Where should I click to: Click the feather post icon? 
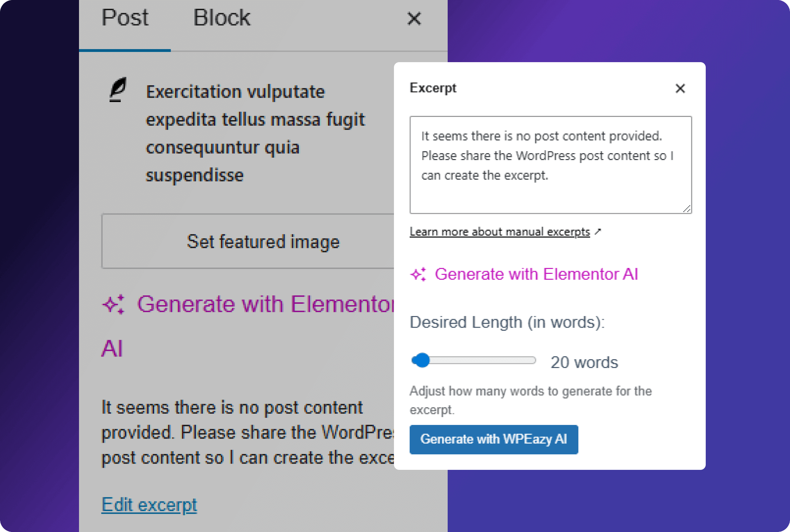tap(118, 90)
